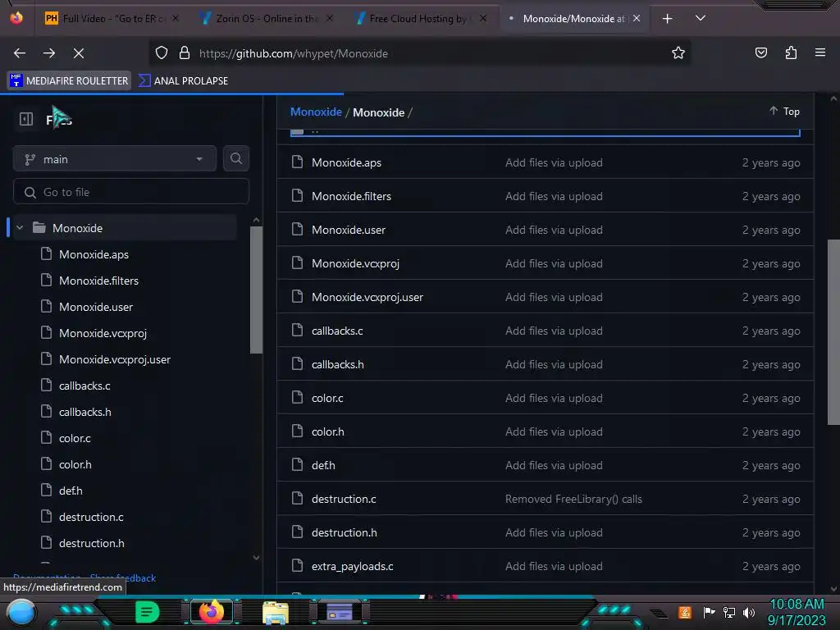Open the Firefox hamburger menu
The width and height of the screenshot is (840, 630).
[x=820, y=52]
